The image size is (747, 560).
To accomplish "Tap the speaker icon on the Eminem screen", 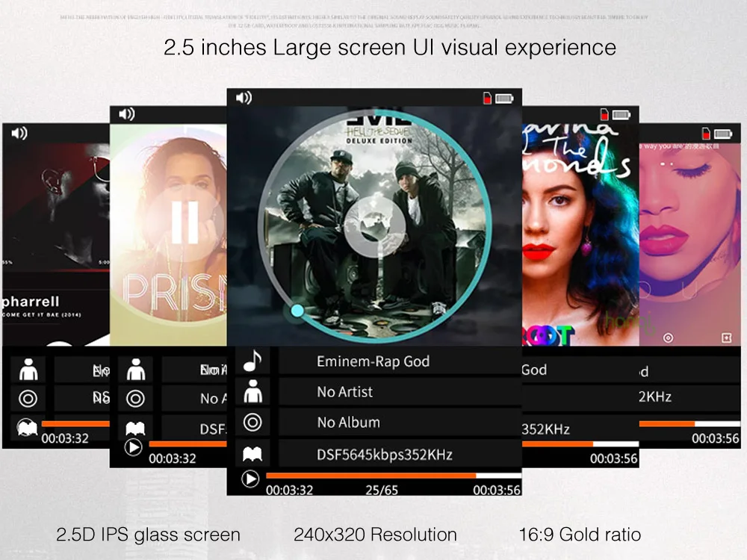I will click(x=244, y=98).
